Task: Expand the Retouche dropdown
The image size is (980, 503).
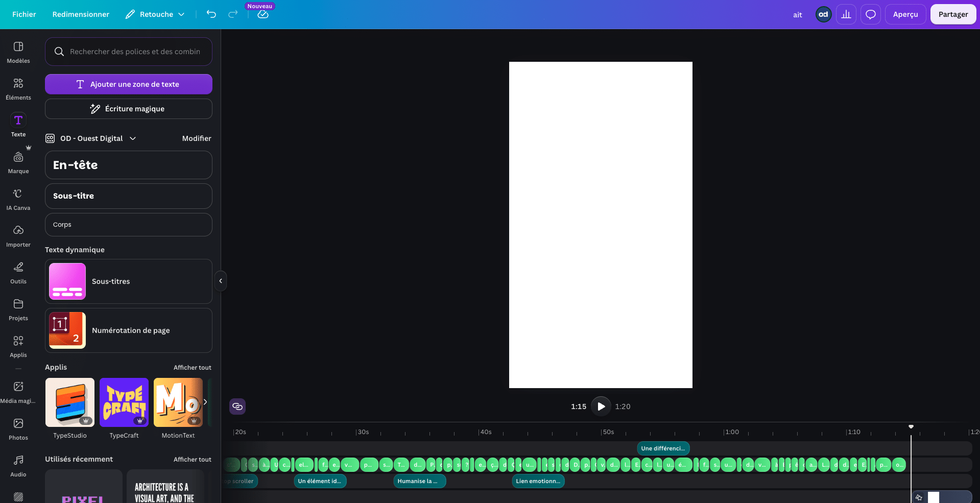Action: pos(155,14)
